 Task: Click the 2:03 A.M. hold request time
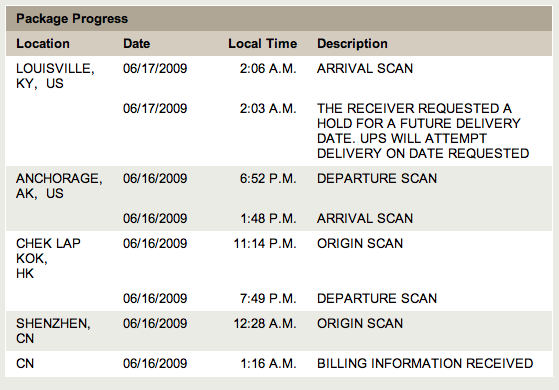[268, 108]
